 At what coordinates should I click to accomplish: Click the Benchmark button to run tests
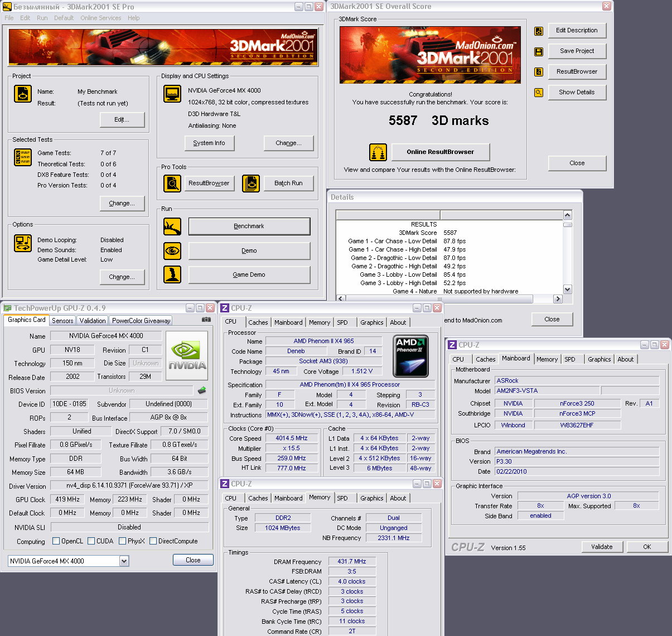coord(249,227)
